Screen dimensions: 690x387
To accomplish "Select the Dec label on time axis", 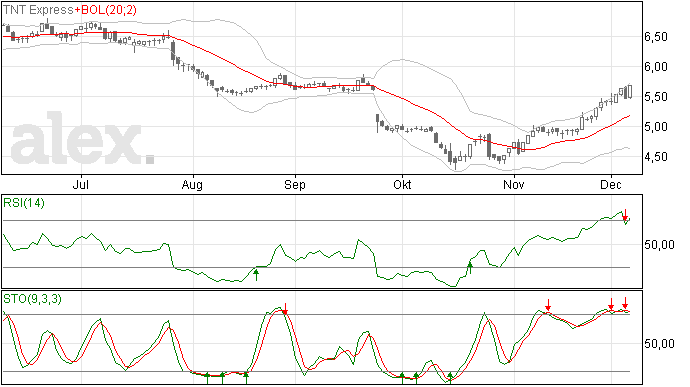I will [611, 184].
